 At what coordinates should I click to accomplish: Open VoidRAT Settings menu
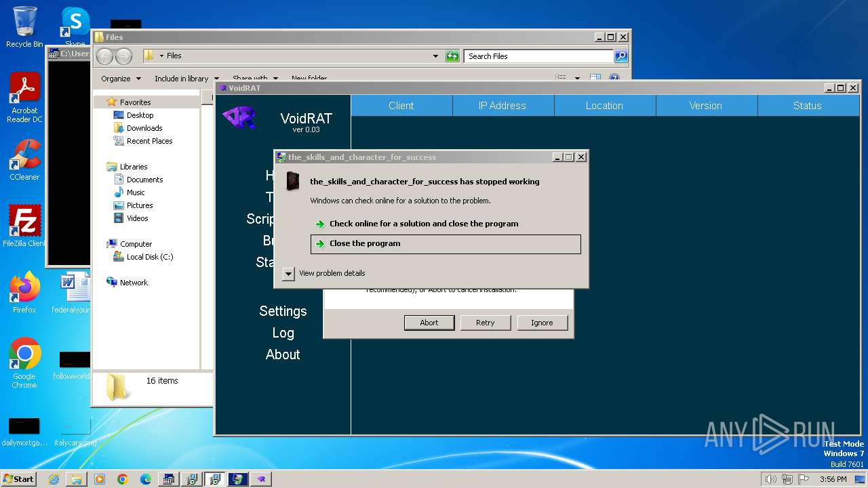pos(283,311)
